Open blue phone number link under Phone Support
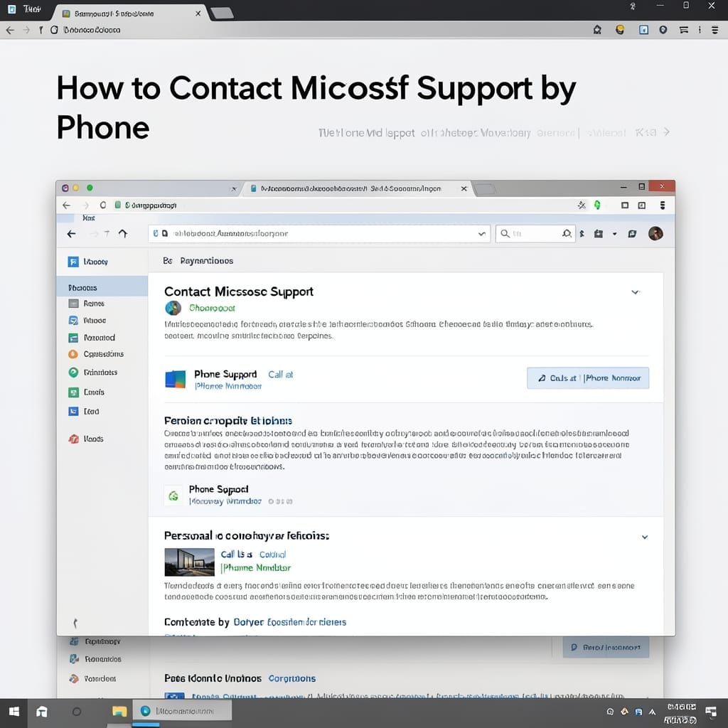Image resolution: width=728 pixels, height=728 pixels. [228, 386]
